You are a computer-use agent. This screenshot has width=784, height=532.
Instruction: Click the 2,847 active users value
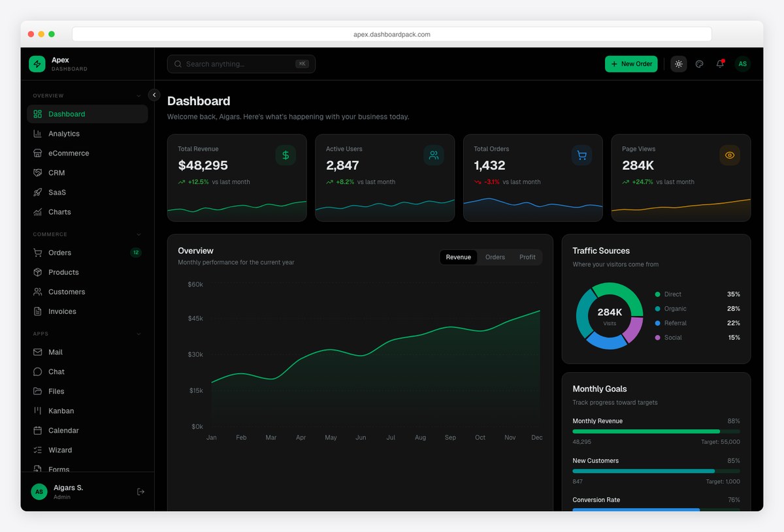click(x=342, y=166)
